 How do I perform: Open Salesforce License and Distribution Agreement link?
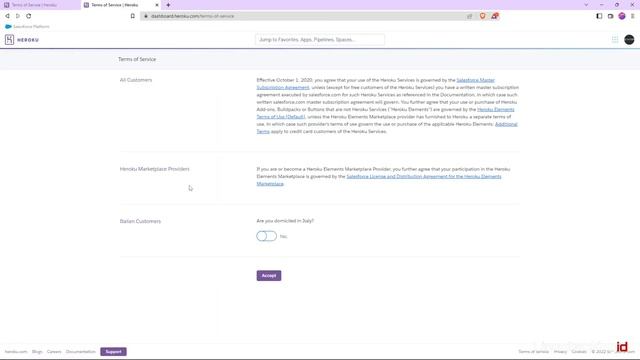coord(379,180)
